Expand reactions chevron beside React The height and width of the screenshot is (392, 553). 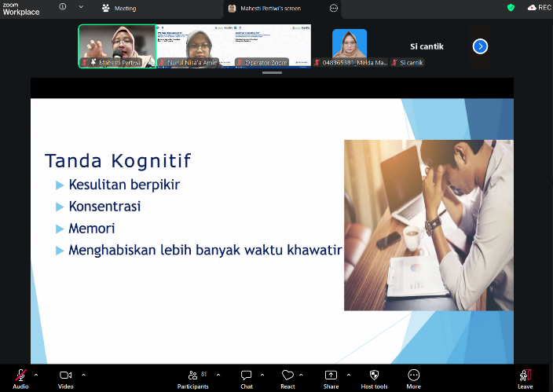point(301,375)
